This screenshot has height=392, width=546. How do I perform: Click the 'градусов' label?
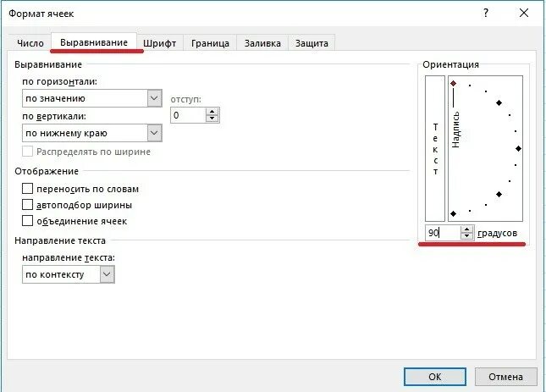click(x=497, y=233)
